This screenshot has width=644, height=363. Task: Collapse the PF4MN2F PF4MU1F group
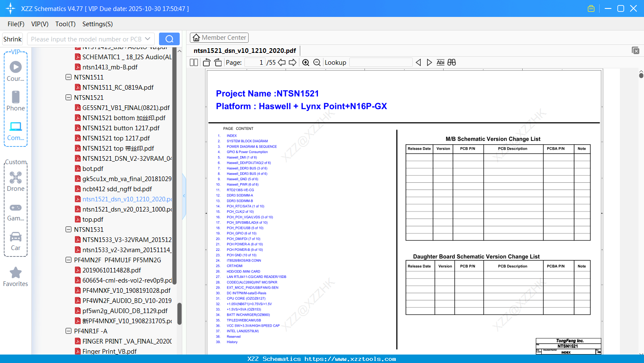(69, 260)
